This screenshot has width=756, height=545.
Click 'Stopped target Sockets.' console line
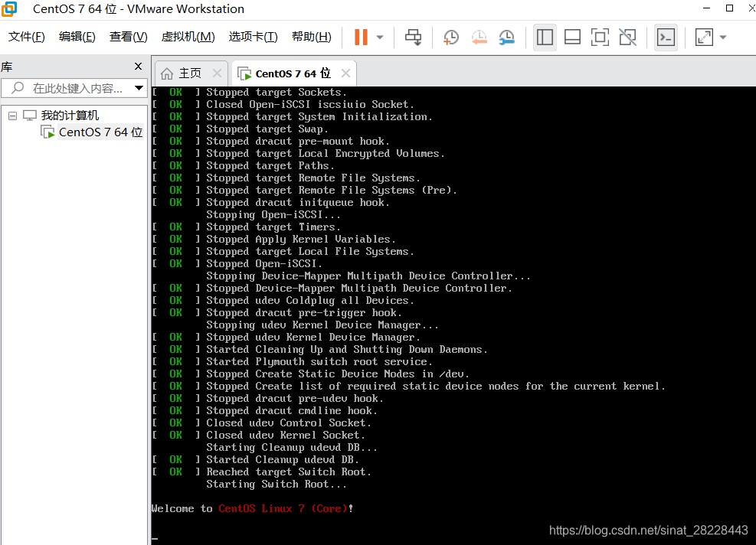point(277,92)
